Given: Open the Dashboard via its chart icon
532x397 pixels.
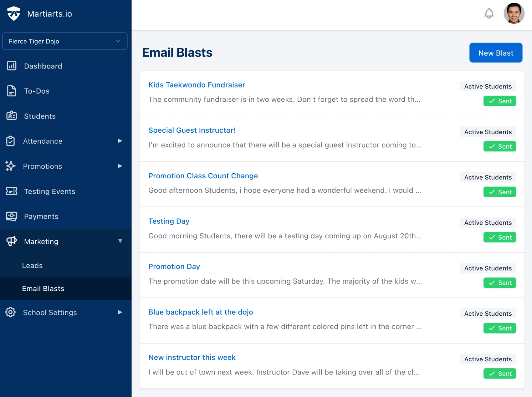Looking at the screenshot, I should pos(12,66).
